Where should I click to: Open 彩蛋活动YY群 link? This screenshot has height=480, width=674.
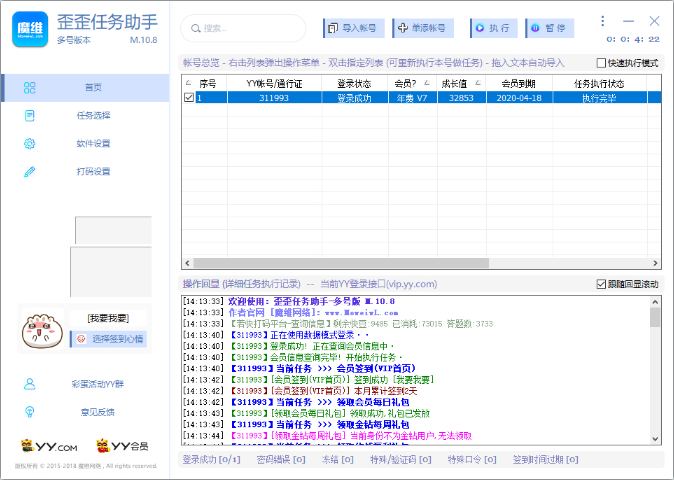[98, 384]
